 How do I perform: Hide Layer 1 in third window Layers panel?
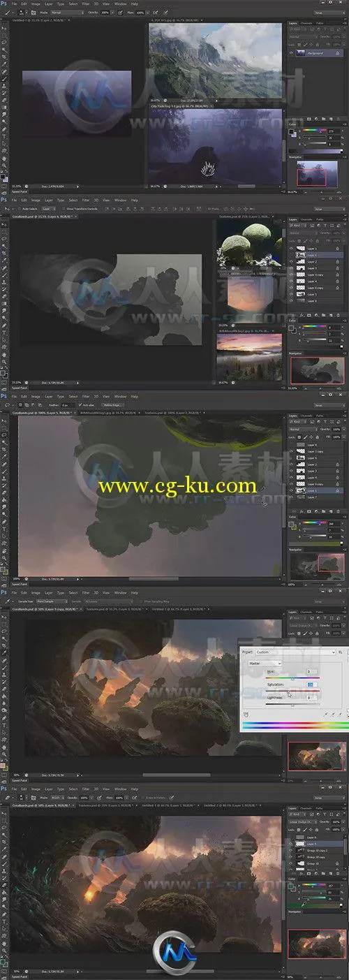292,490
